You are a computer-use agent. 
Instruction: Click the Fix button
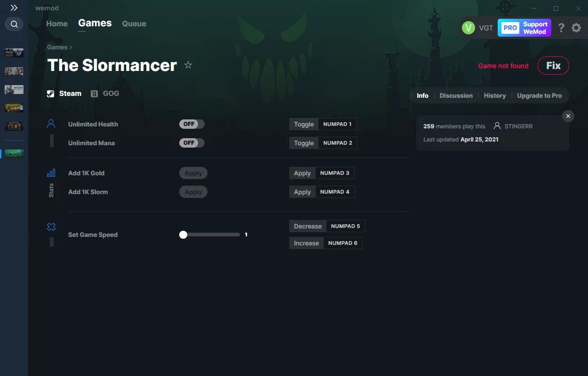tap(553, 66)
